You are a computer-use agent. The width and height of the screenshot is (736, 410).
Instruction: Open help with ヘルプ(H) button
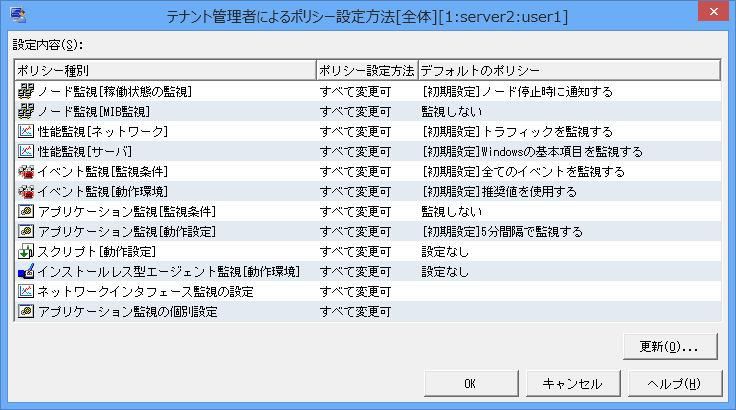[673, 383]
